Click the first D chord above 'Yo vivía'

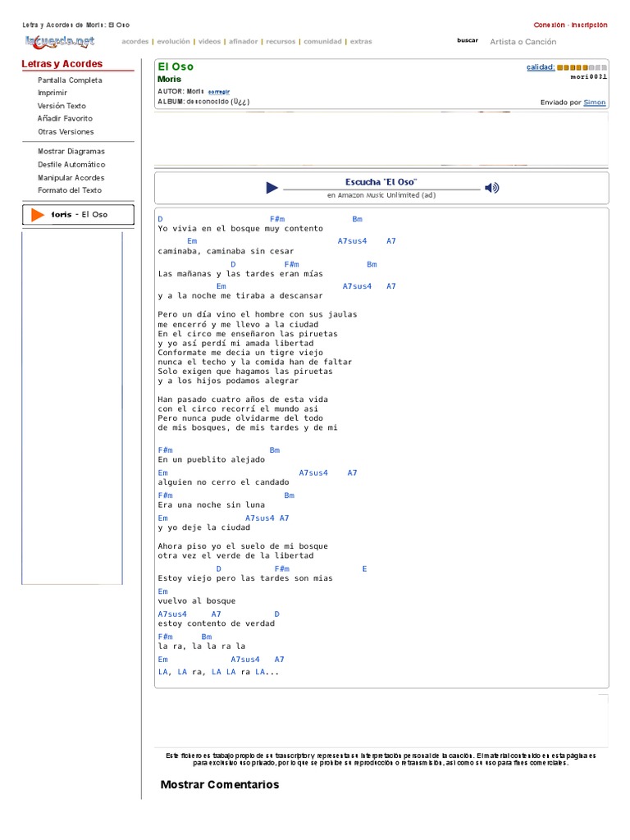[160, 219]
